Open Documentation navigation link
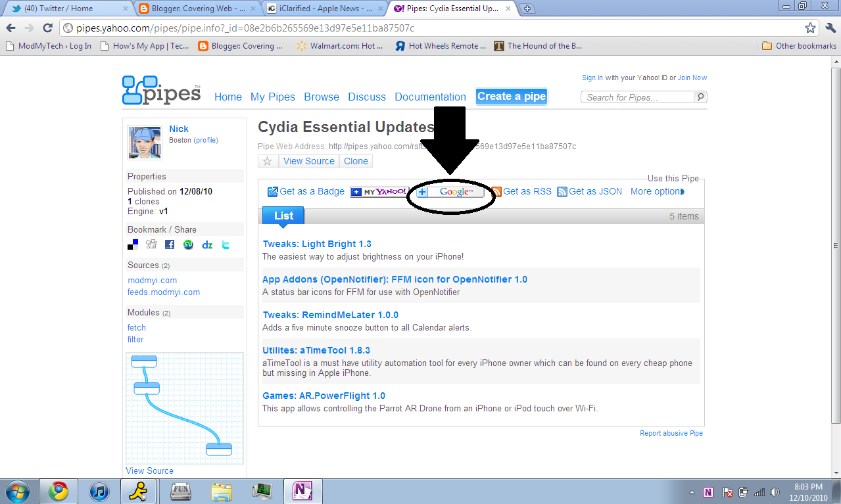 pyautogui.click(x=430, y=97)
